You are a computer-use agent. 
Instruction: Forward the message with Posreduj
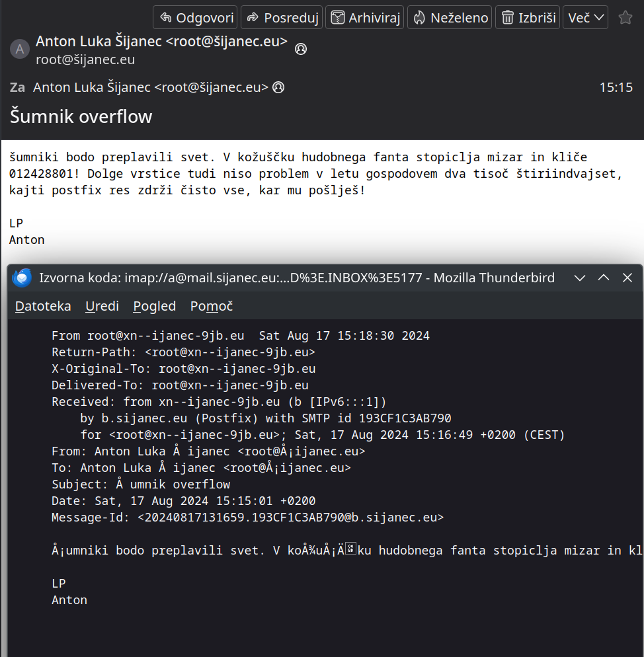(281, 17)
